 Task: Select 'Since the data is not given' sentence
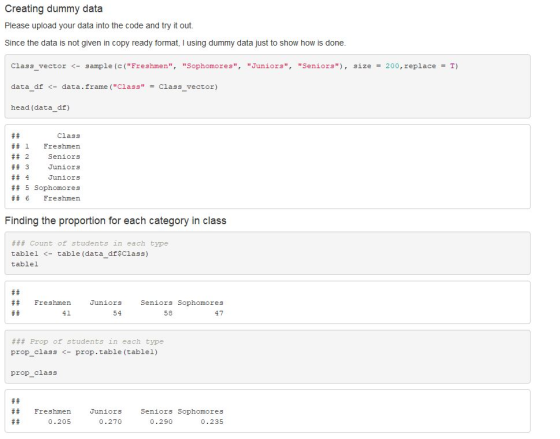point(175,43)
